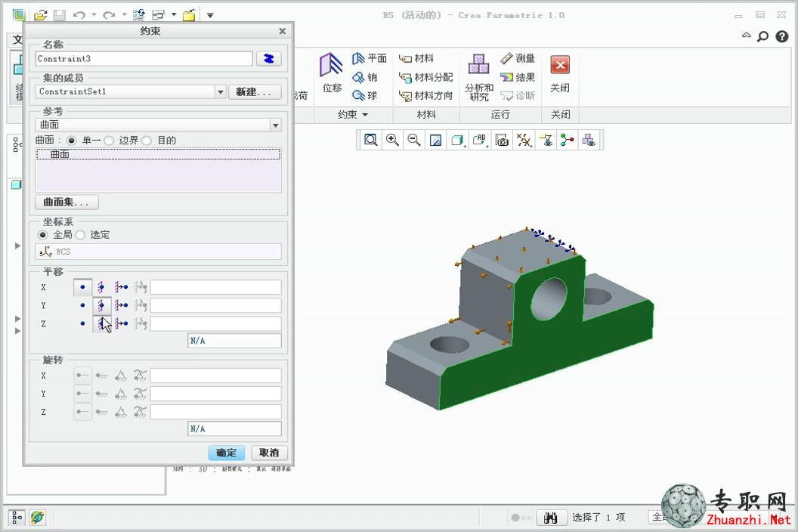Screen dimensions: 798x532
Task: Click the 测量 measure tool
Action: 518,58
